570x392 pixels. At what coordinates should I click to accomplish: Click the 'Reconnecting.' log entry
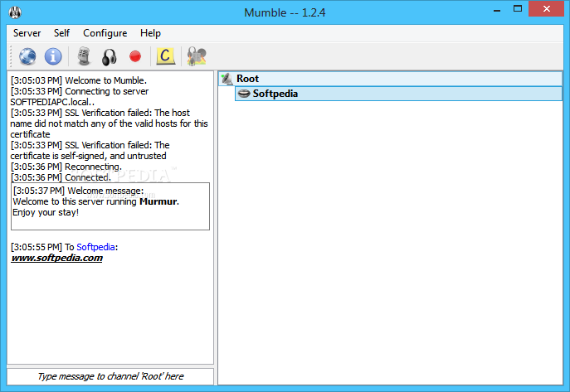[x=93, y=167]
